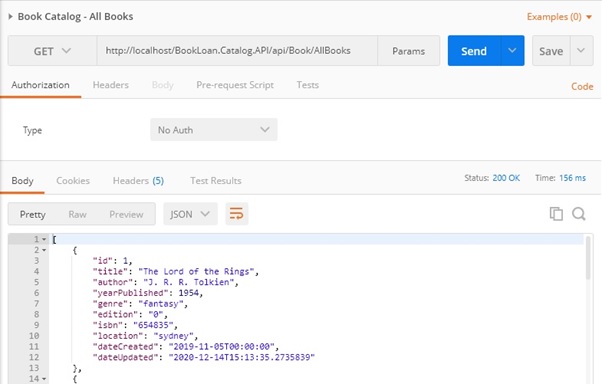Open the Code link
Viewport: 602px width, 384px height.
582,86
